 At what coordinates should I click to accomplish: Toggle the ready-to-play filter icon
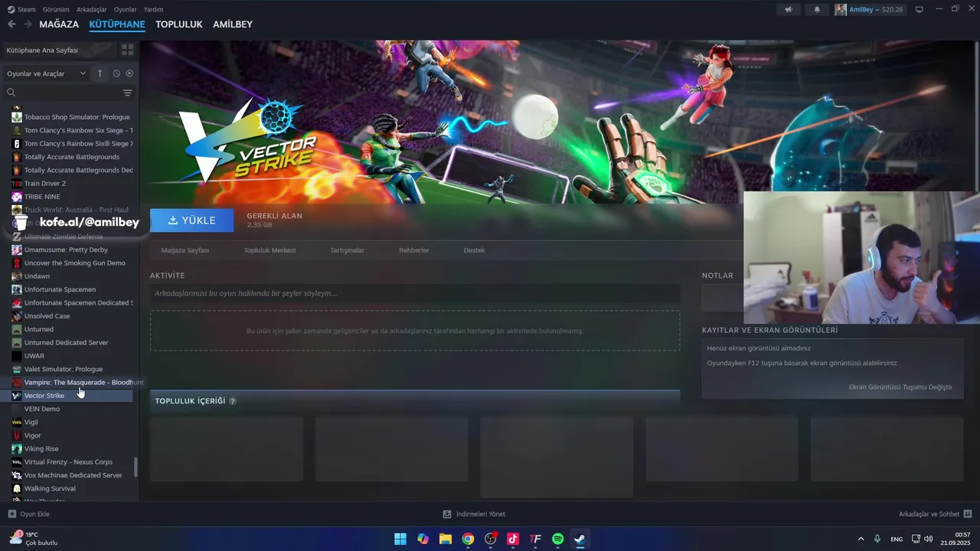point(129,73)
